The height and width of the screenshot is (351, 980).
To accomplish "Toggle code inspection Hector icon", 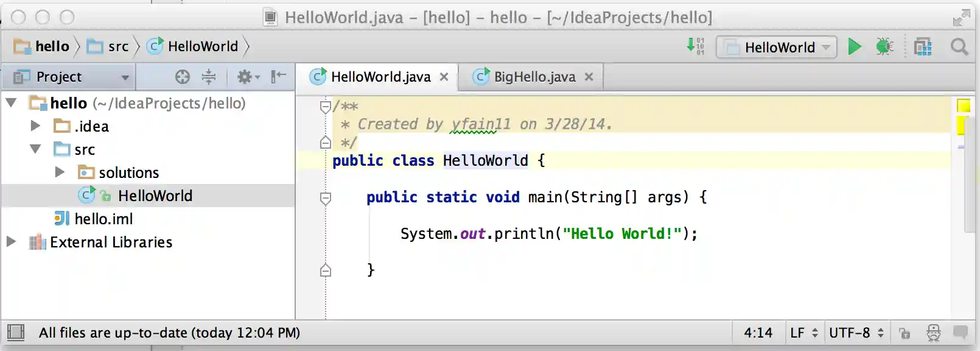I will point(933,333).
